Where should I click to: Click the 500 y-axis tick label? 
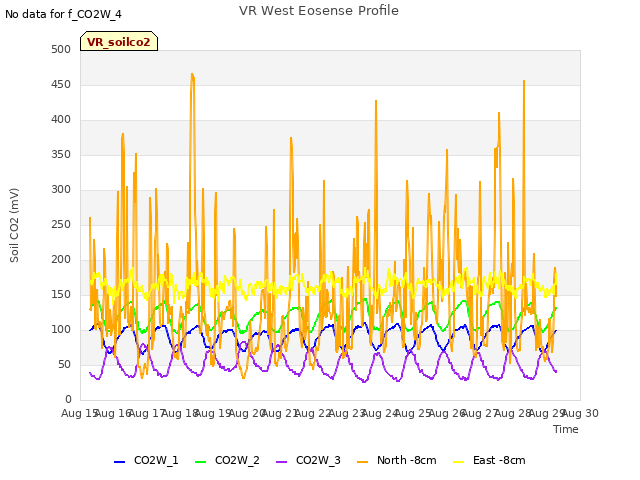(61, 49)
